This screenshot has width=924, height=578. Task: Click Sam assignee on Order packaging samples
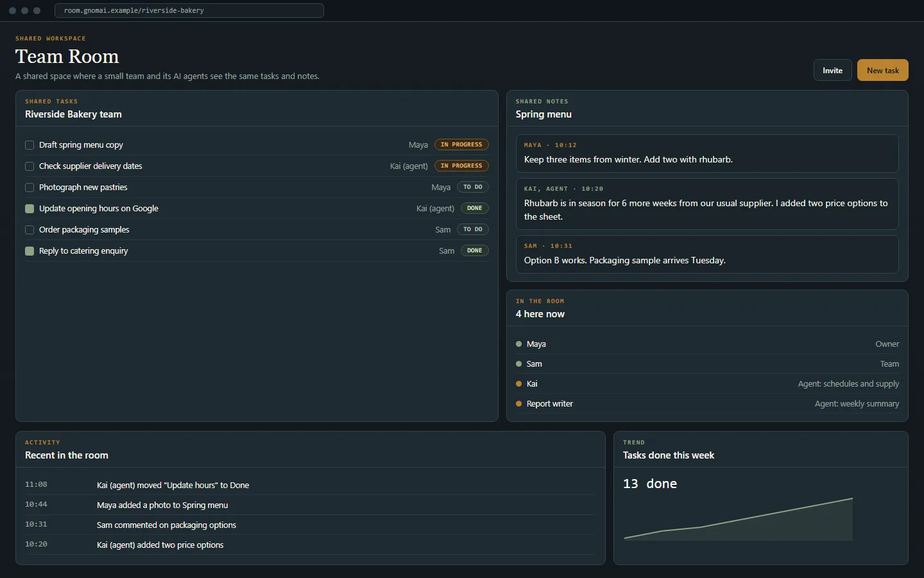pos(443,230)
